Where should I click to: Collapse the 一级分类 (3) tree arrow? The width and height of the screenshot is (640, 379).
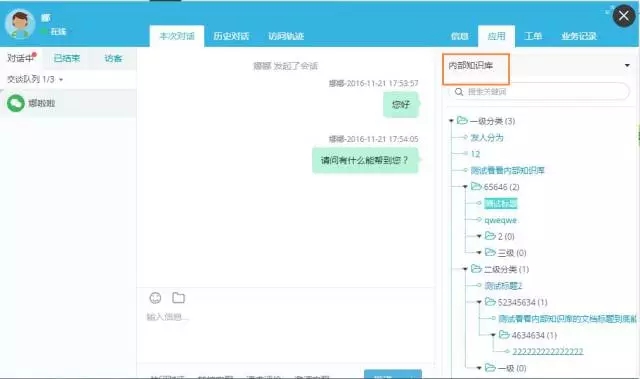[x=451, y=121]
